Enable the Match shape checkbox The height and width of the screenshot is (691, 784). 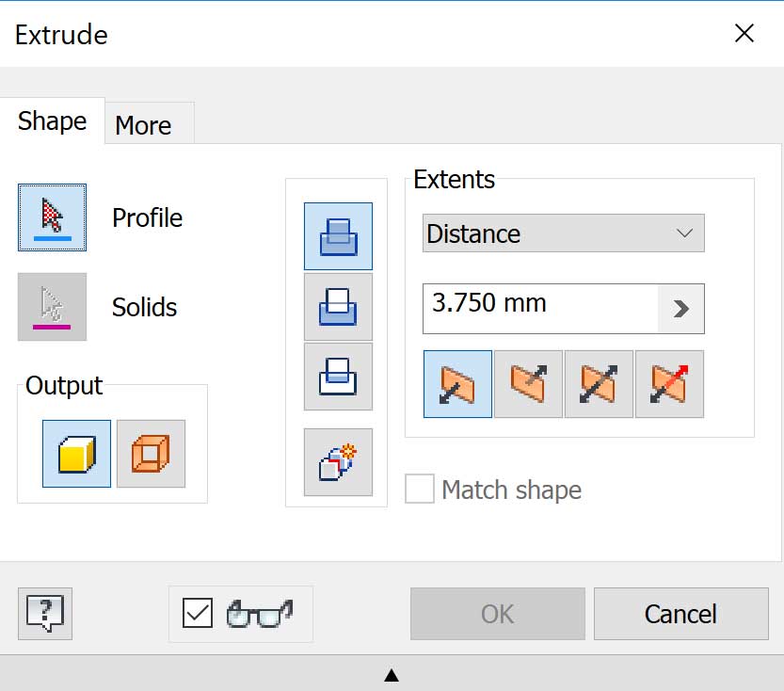click(420, 490)
